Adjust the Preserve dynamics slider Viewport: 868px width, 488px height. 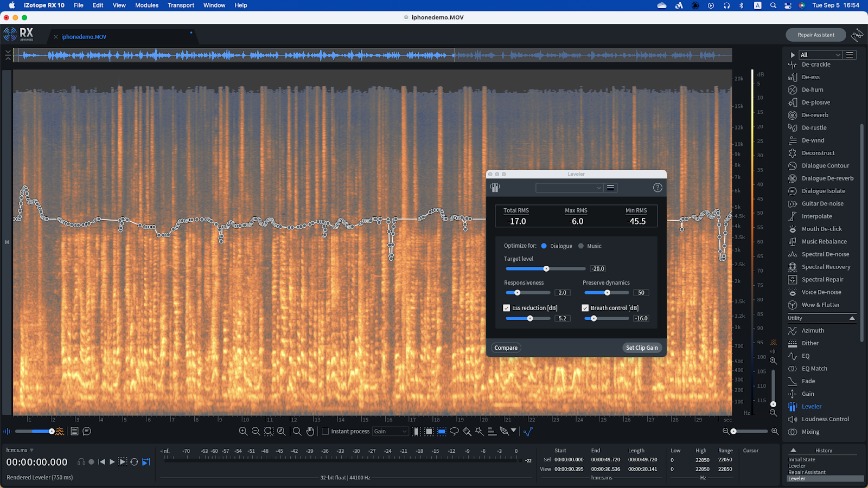[607, 293]
